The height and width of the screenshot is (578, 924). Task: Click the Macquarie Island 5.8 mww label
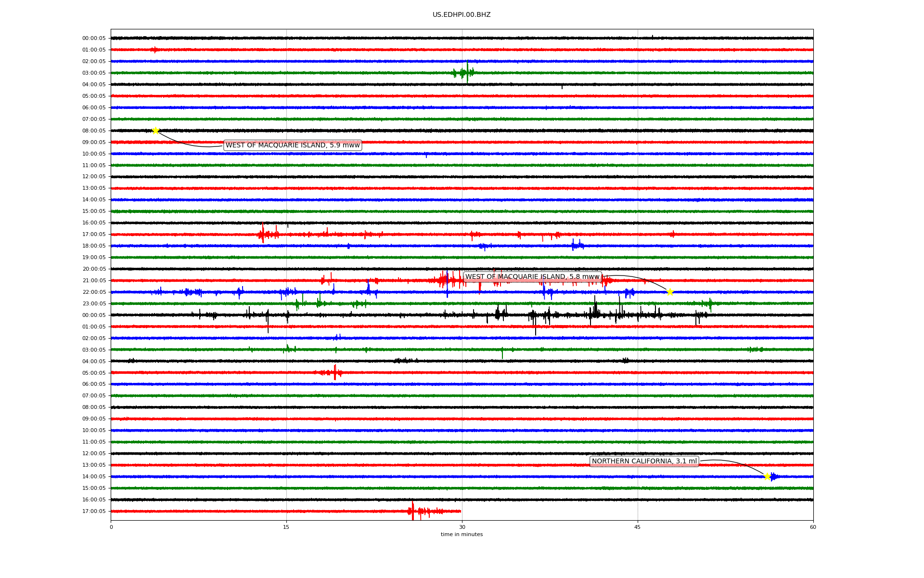532,277
